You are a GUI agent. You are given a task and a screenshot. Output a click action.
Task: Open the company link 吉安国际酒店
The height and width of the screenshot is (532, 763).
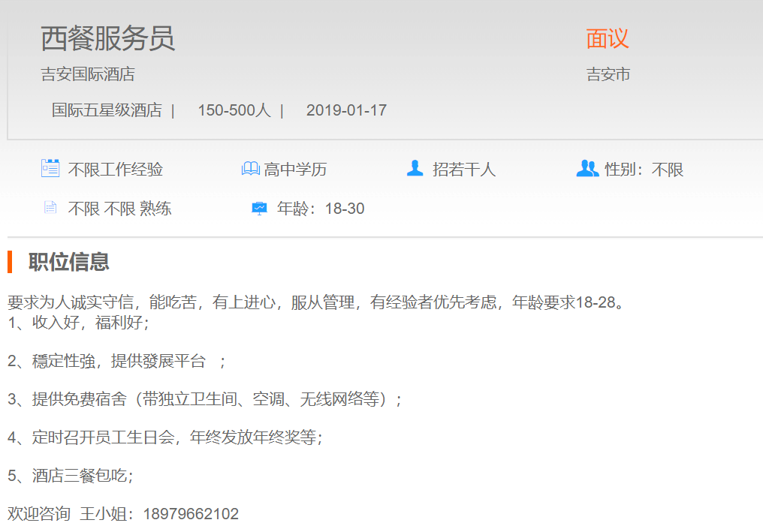[x=88, y=74]
